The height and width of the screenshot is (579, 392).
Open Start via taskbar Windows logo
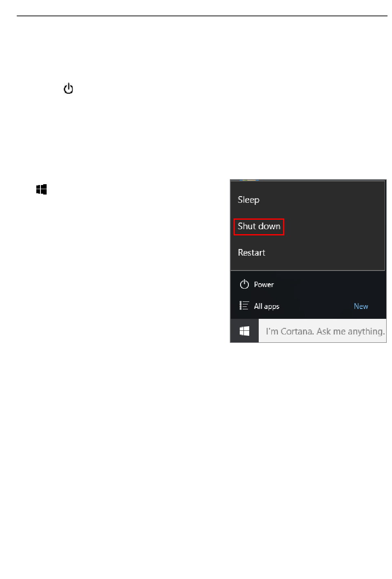[x=244, y=331]
